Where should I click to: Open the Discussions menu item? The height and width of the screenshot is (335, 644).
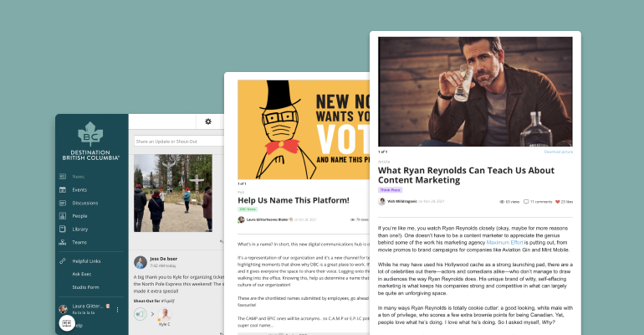point(85,203)
